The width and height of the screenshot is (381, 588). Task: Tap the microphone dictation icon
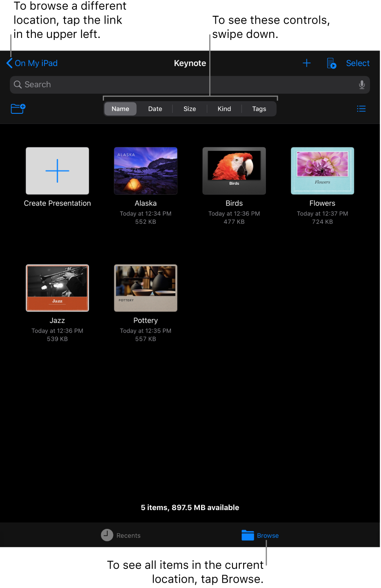[362, 84]
